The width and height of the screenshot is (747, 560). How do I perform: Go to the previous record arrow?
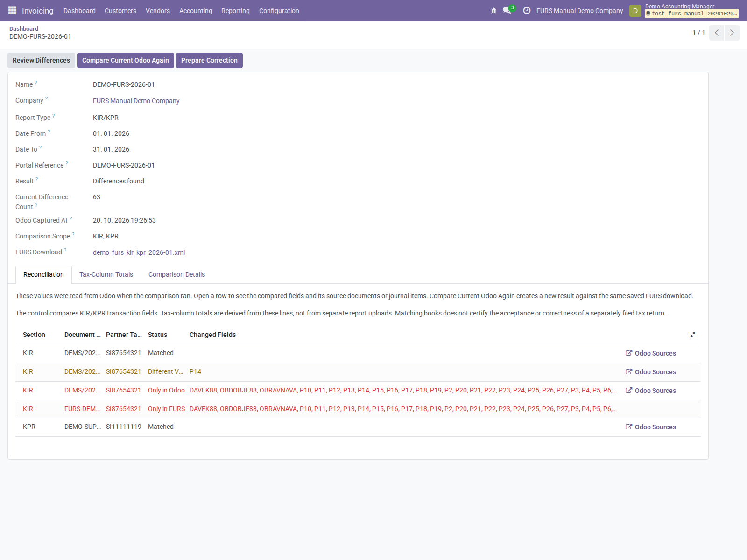(717, 33)
